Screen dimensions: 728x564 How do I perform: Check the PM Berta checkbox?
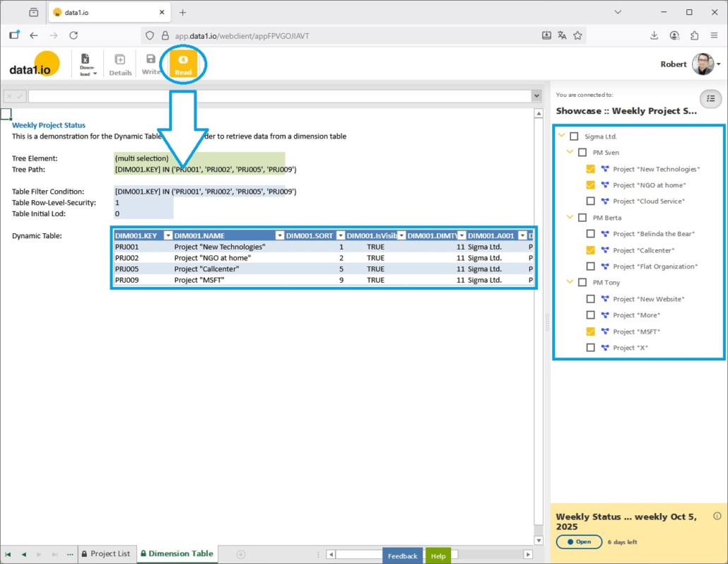[582, 218]
